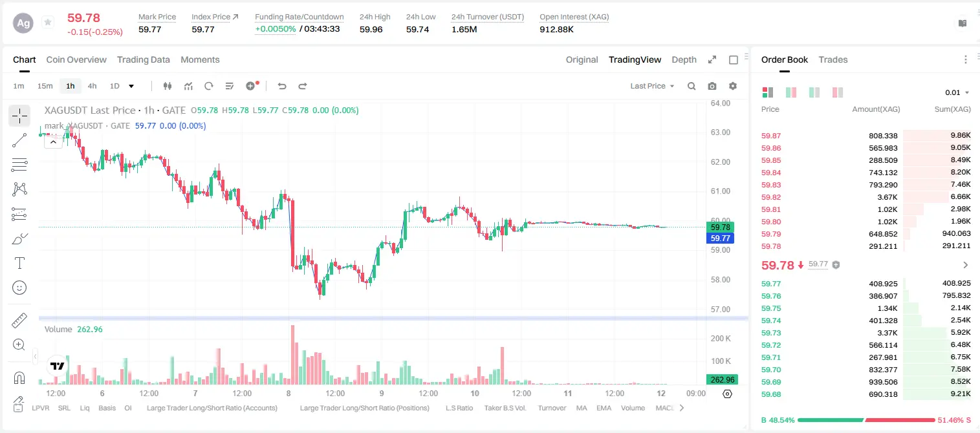Open the emoji sticker tool
Image resolution: width=980 pixels, height=433 pixels.
19,288
